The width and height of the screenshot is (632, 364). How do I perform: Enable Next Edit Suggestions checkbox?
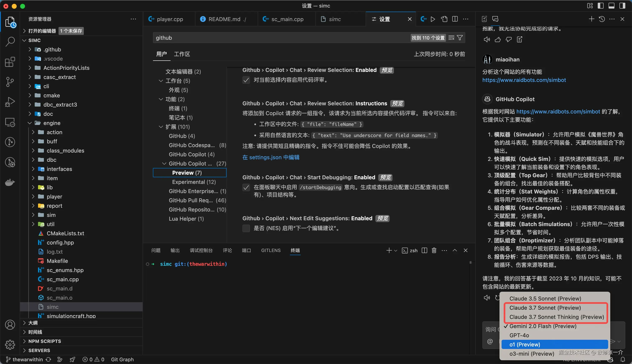point(246,228)
